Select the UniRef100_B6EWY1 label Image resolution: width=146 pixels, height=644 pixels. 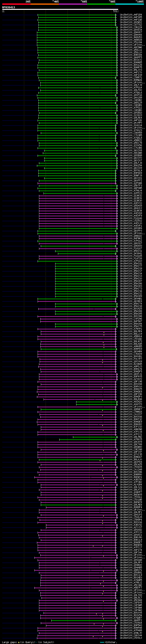[131, 477]
